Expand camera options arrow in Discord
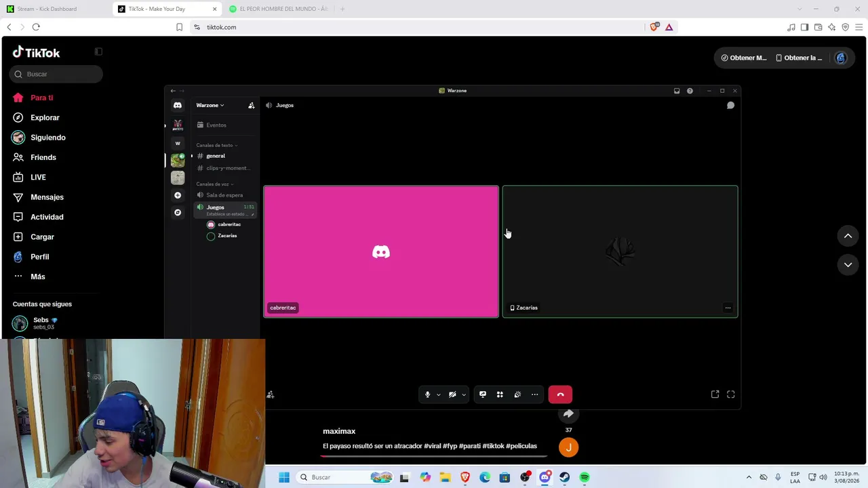Screen dimensions: 868x488 [x=464, y=394]
